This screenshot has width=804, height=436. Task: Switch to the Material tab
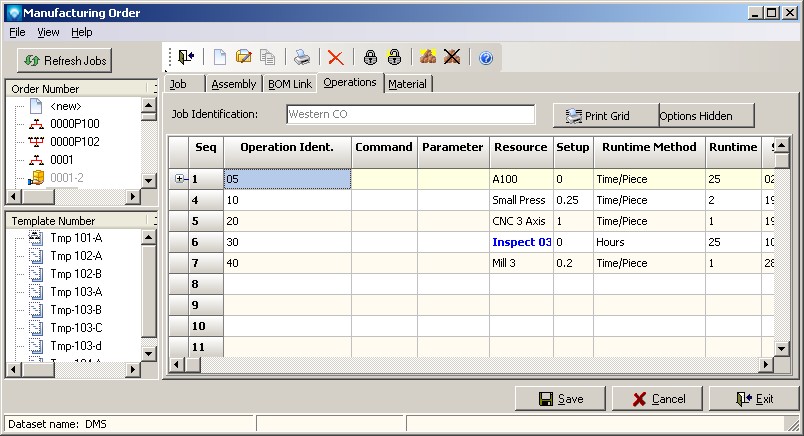click(x=407, y=84)
